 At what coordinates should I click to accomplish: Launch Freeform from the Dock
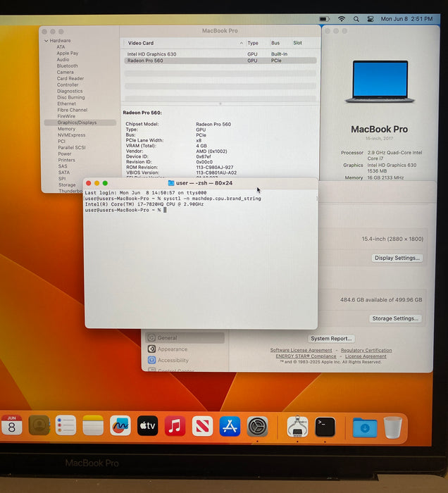[120, 425]
